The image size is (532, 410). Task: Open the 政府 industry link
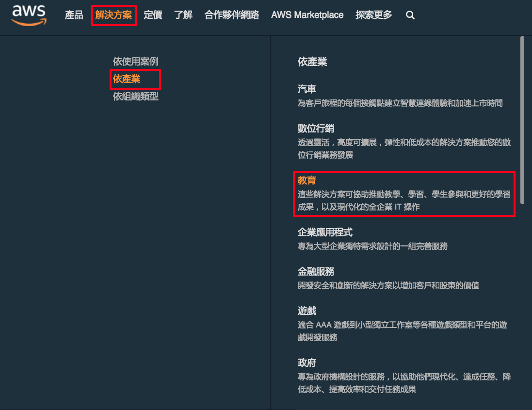pyautogui.click(x=306, y=363)
